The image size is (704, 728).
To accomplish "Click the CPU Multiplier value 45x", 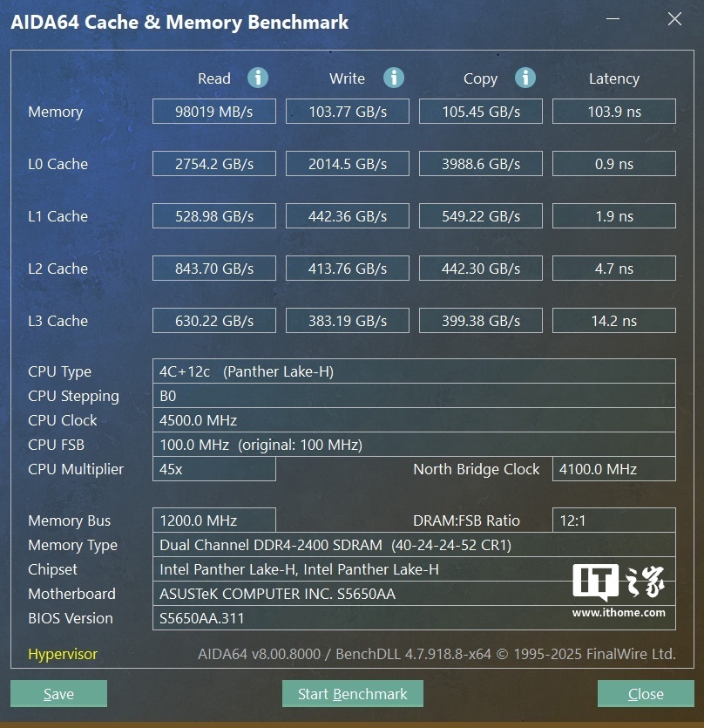I will (x=214, y=469).
